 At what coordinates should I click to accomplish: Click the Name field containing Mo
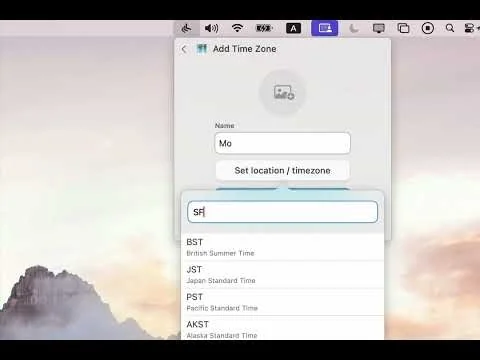(x=283, y=143)
